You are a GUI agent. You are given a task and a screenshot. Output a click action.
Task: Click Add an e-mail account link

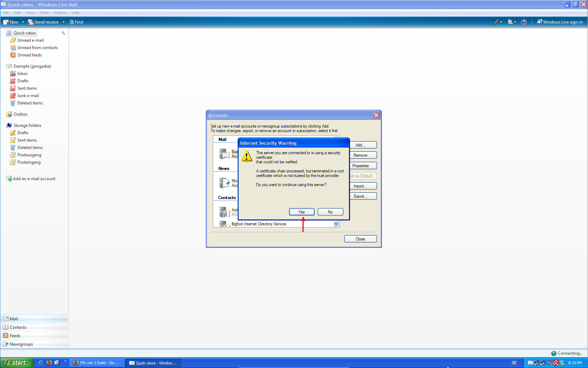[x=34, y=179]
